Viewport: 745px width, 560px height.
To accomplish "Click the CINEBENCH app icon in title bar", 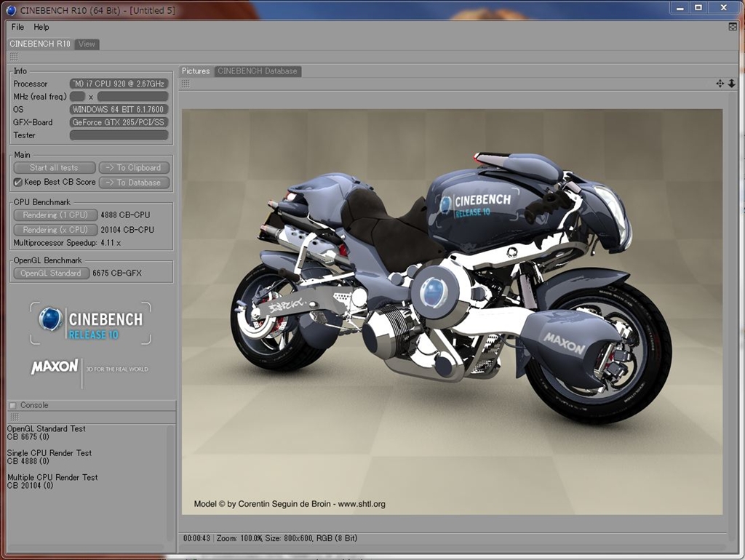I will coord(11,10).
